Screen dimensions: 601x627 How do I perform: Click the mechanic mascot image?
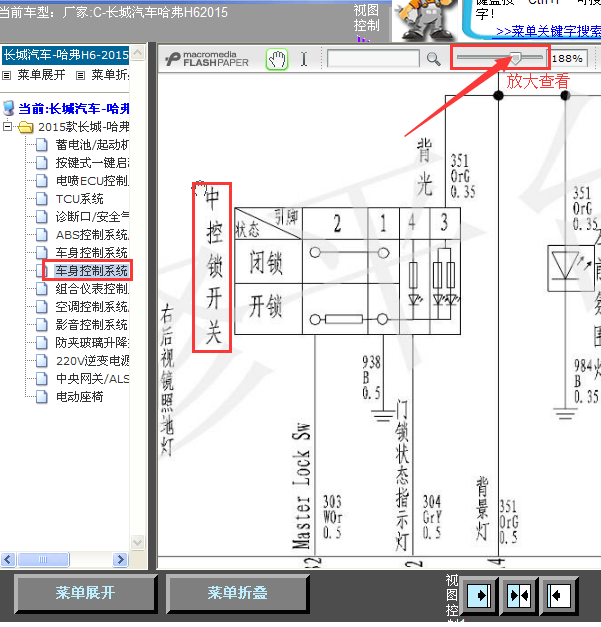tap(426, 19)
